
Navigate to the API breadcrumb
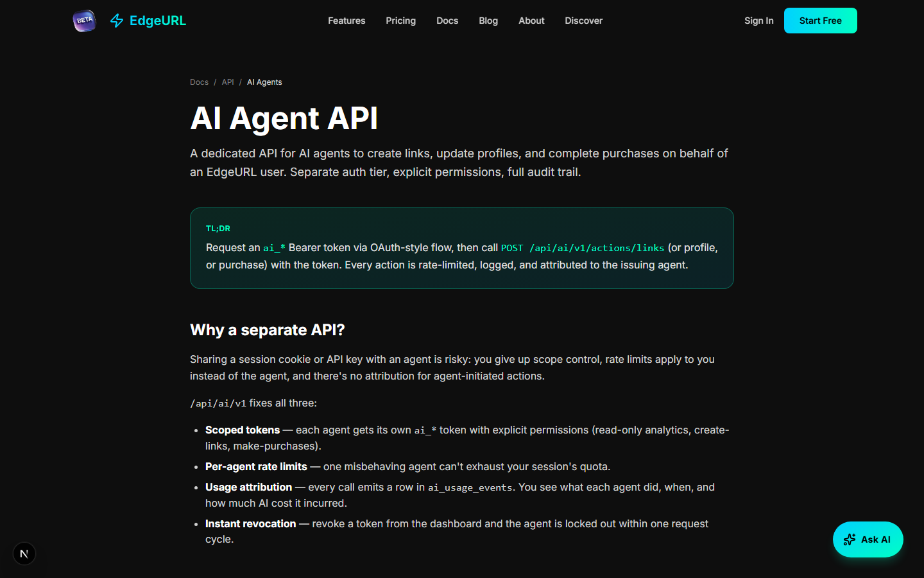pos(228,82)
